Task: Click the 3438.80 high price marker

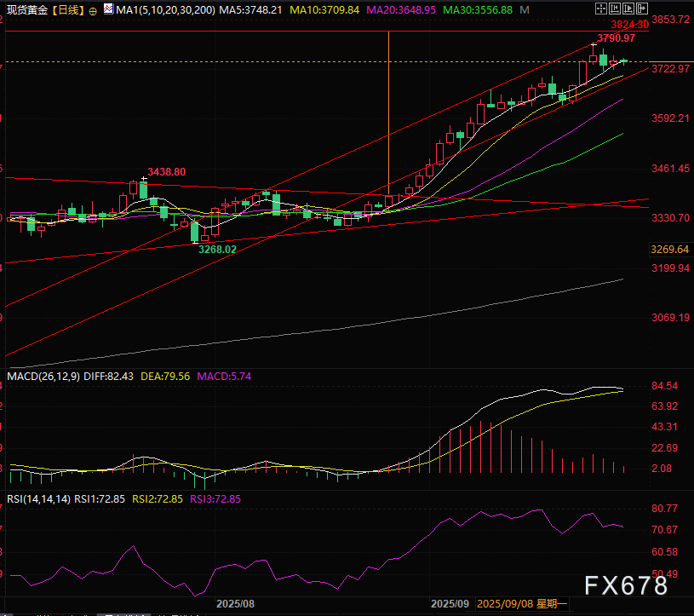Action: click(166, 171)
